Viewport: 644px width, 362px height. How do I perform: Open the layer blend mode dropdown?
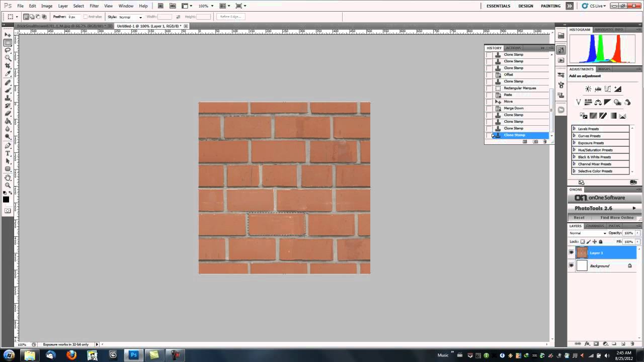pyautogui.click(x=588, y=233)
